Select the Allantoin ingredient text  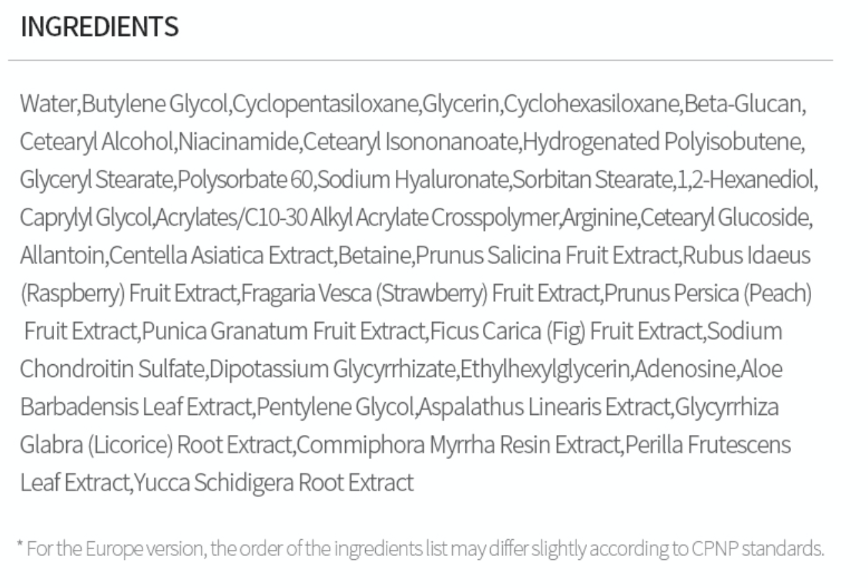[x=62, y=255]
